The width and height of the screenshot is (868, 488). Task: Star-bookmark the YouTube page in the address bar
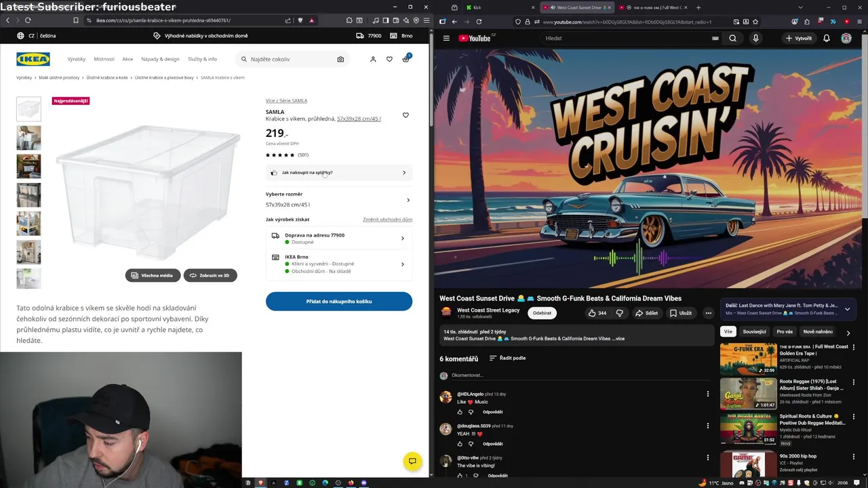point(755,22)
